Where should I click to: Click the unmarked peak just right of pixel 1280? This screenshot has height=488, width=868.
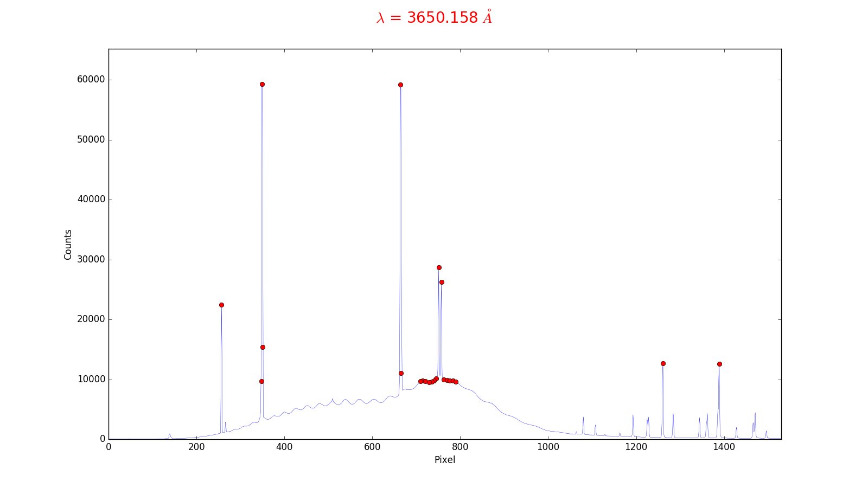pos(673,415)
